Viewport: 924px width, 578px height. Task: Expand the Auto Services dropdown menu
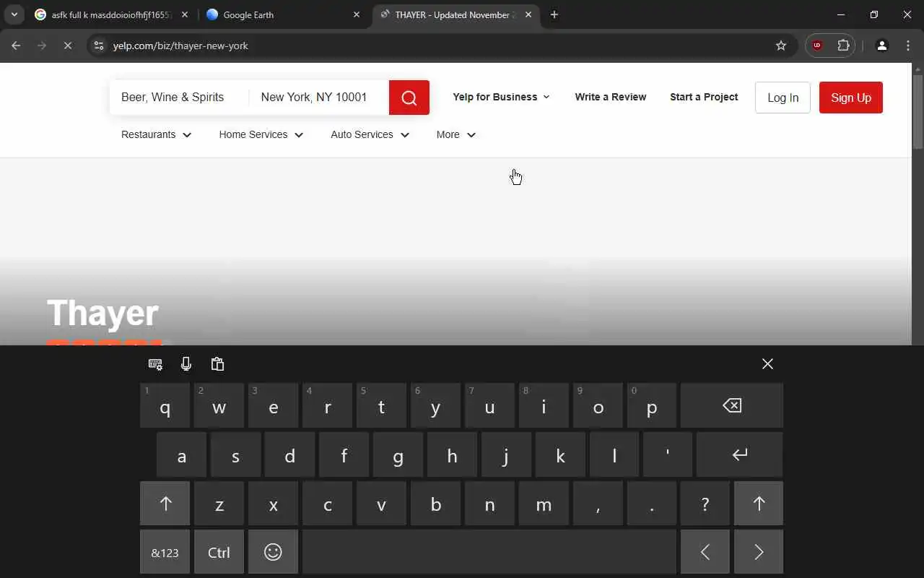370,134
